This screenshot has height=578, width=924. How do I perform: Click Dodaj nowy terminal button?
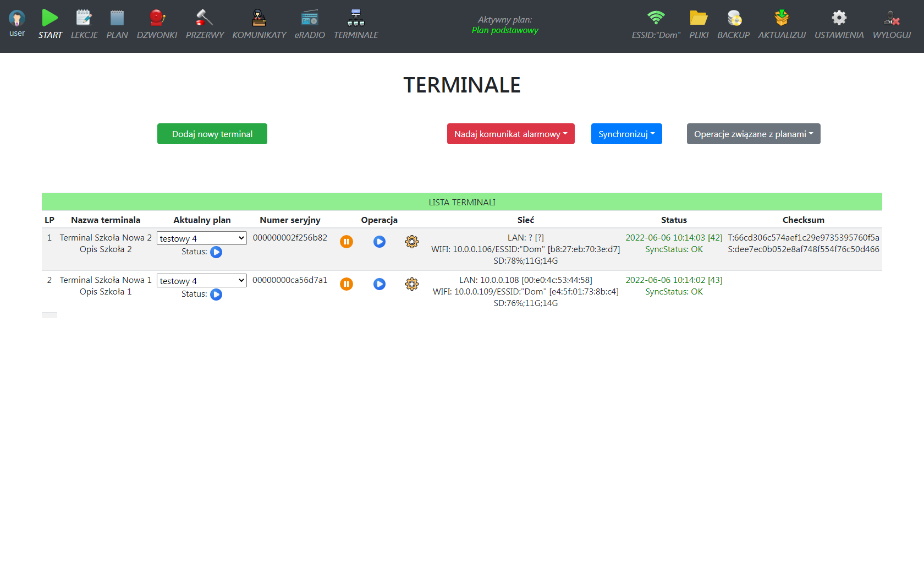pos(212,134)
